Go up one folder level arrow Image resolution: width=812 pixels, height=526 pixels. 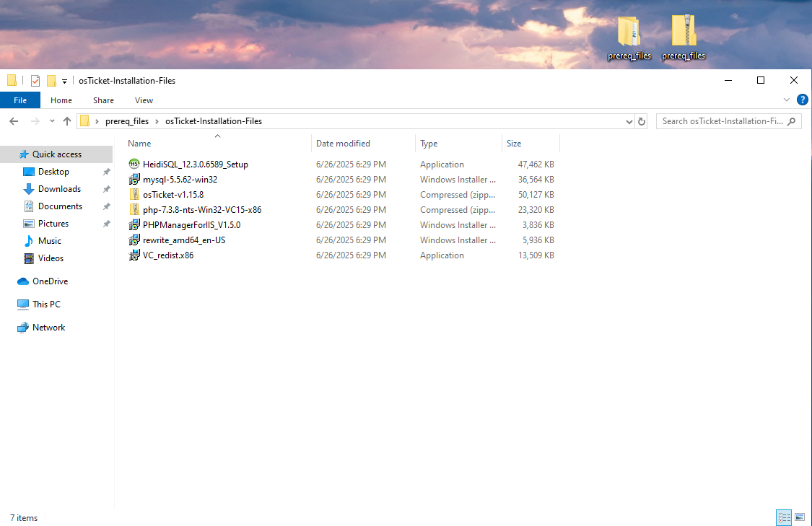(67, 121)
